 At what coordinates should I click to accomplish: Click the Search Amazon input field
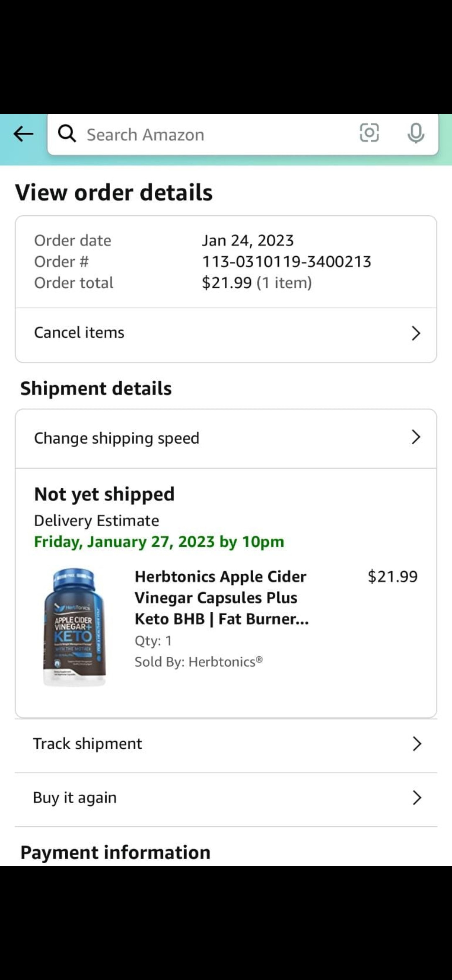[x=209, y=135]
